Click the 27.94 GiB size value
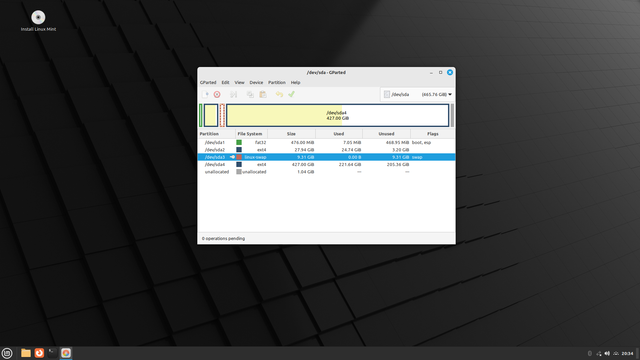The image size is (640, 360). pos(304,150)
